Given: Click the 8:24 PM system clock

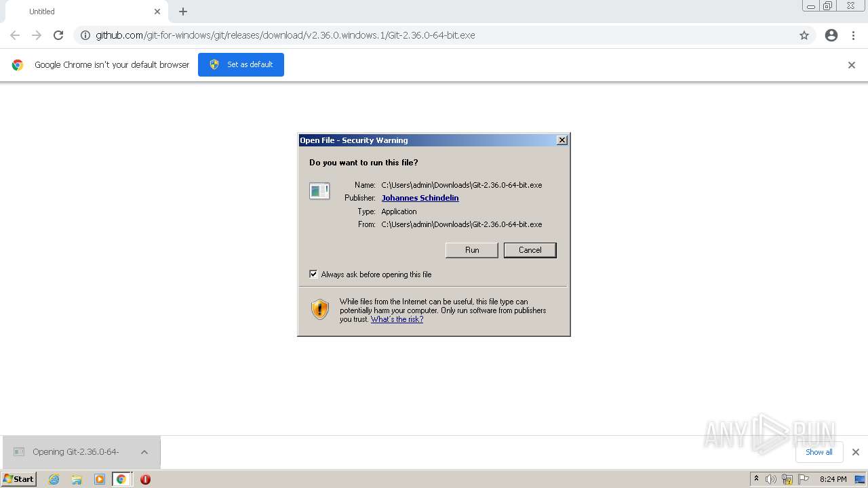Looking at the screenshot, I should click(x=833, y=479).
